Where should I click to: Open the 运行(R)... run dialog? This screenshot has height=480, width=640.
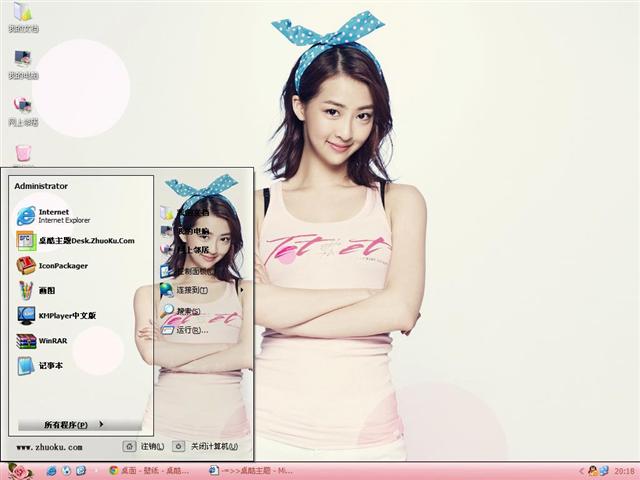click(x=184, y=330)
